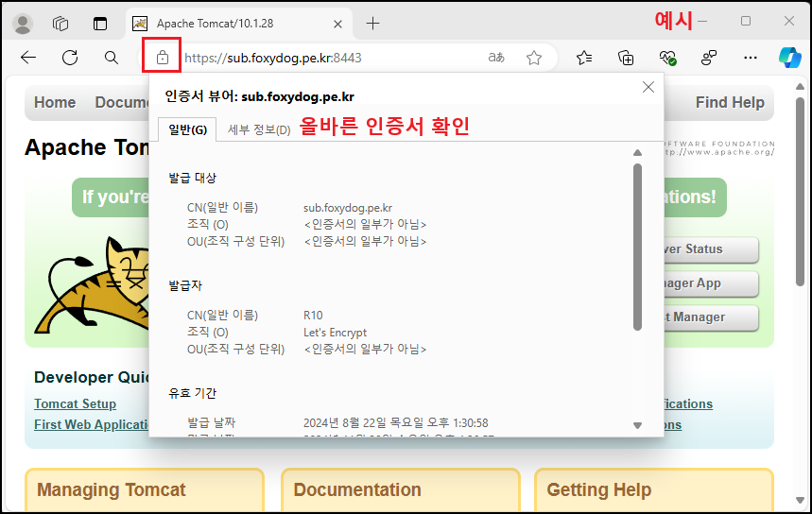Image resolution: width=812 pixels, height=514 pixels.
Task: Click the translate page icon
Action: point(496,58)
